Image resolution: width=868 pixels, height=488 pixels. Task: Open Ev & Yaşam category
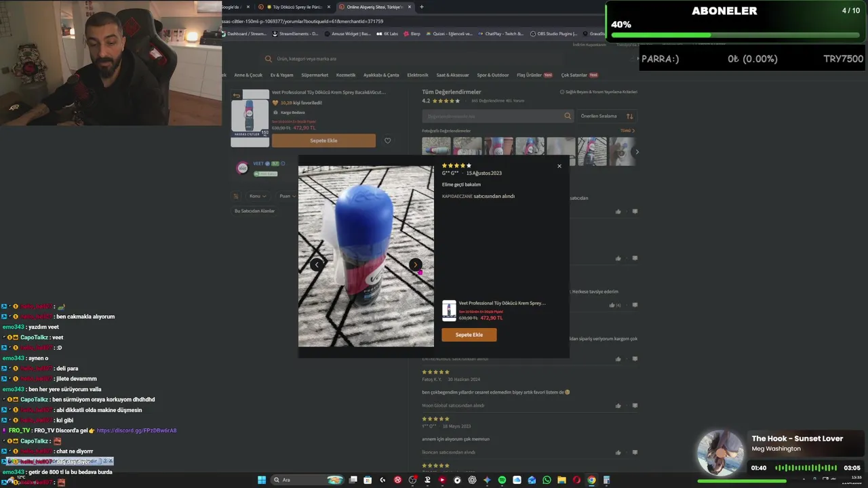(x=282, y=75)
